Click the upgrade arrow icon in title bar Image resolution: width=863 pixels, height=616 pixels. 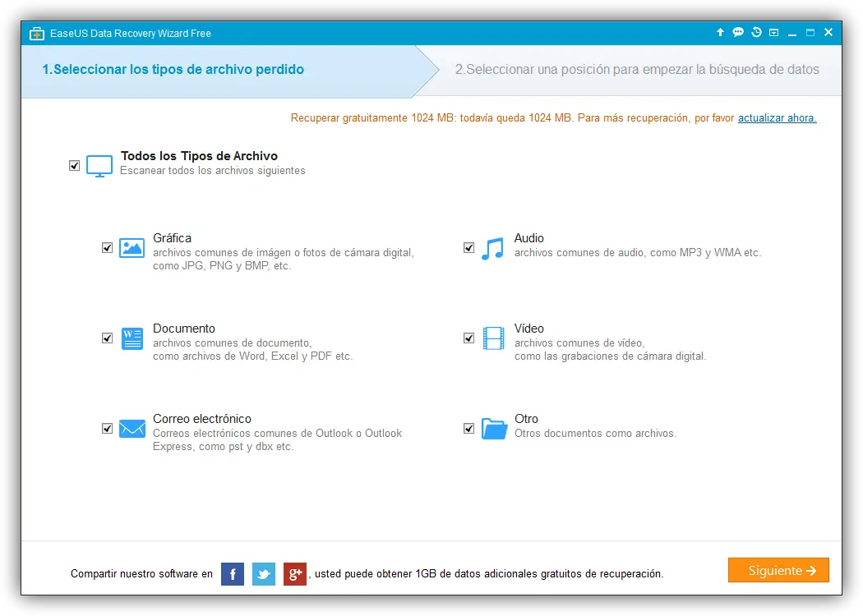click(x=720, y=33)
